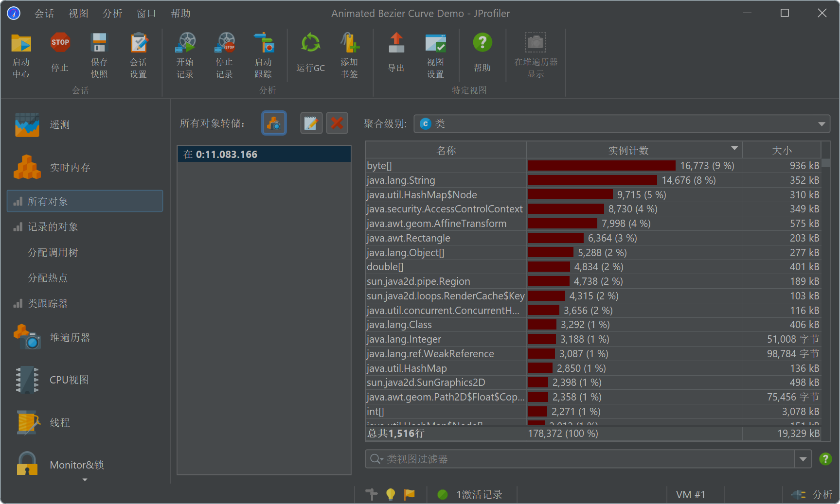The width and height of the screenshot is (840, 504).
Task: Click the java.util.HashMap$Node count bar
Action: point(570,195)
